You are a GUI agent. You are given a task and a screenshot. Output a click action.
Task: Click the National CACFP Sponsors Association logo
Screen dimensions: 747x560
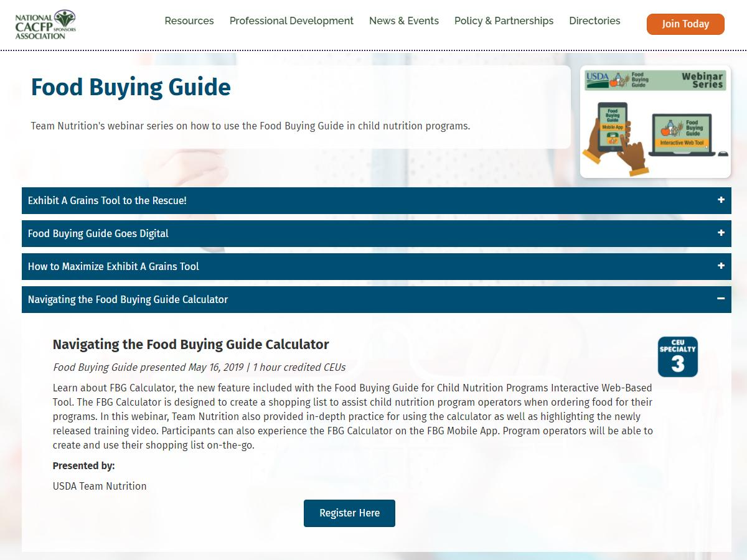(45, 25)
